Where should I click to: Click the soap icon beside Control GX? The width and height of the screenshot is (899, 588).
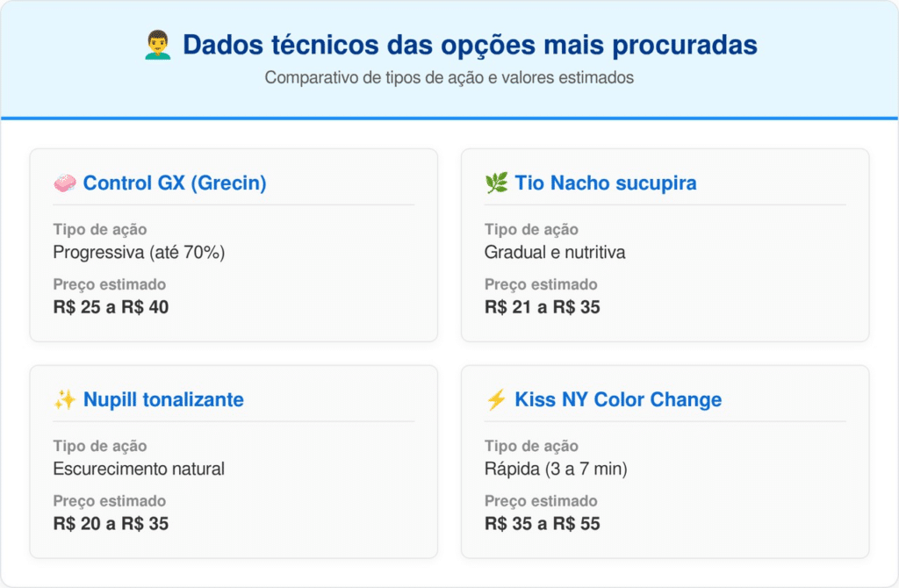tap(64, 183)
